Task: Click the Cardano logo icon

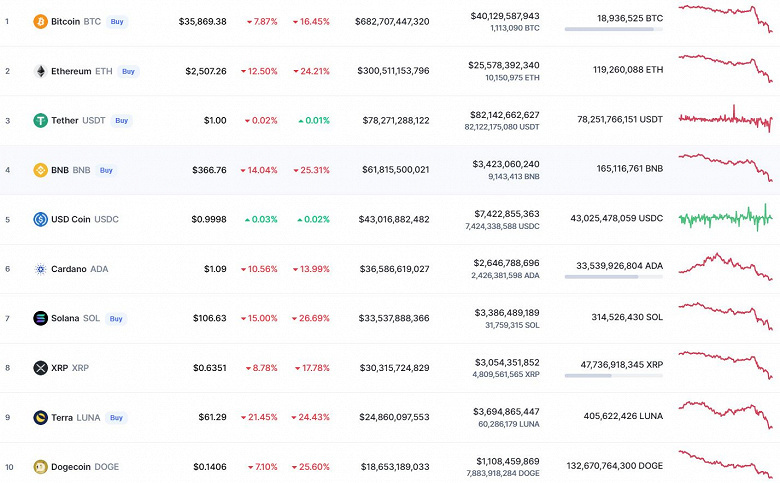Action: [40, 269]
